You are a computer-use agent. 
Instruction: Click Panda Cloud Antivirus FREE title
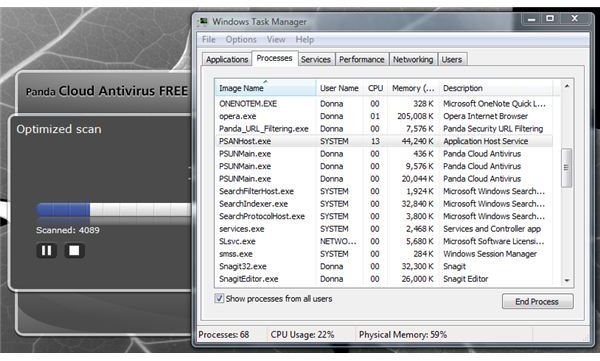(107, 91)
